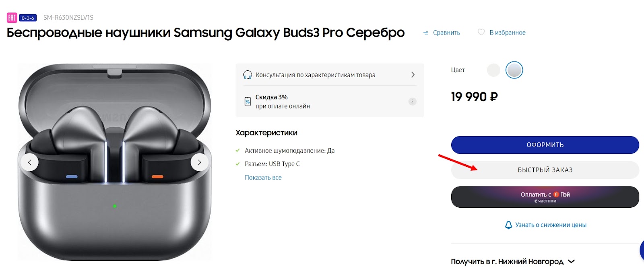Click the headset consultation icon
Viewport: 644px width, 268px height.
click(248, 75)
